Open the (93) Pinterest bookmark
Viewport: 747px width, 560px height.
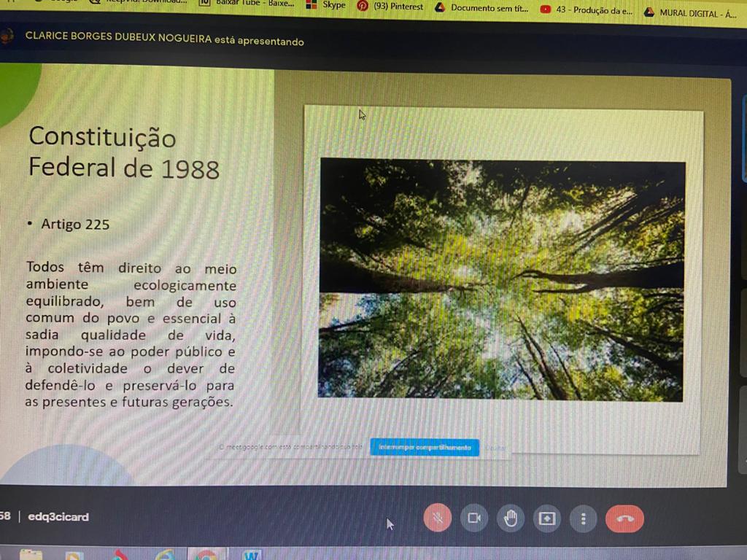(390, 6)
